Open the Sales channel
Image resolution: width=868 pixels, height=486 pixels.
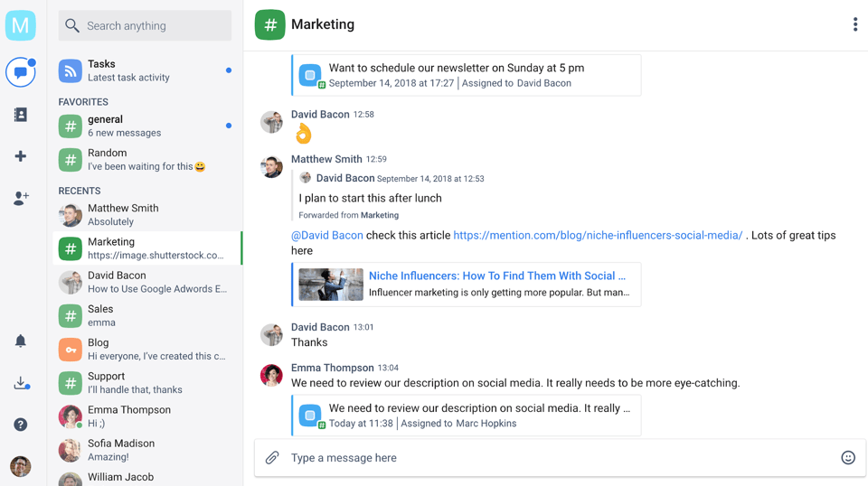click(x=145, y=315)
